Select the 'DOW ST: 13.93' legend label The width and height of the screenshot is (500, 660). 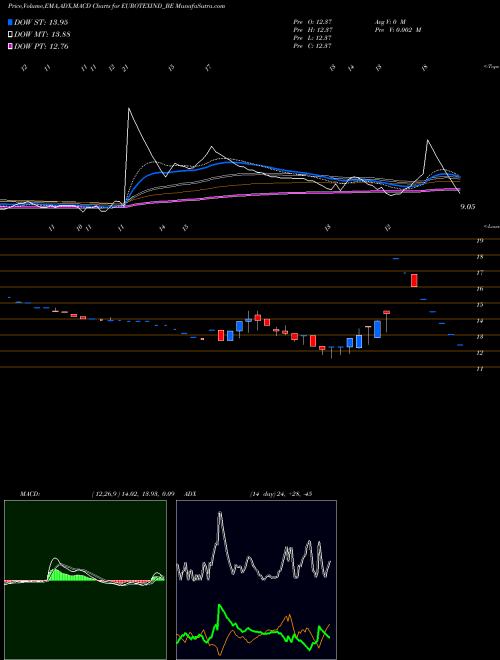click(x=41, y=22)
